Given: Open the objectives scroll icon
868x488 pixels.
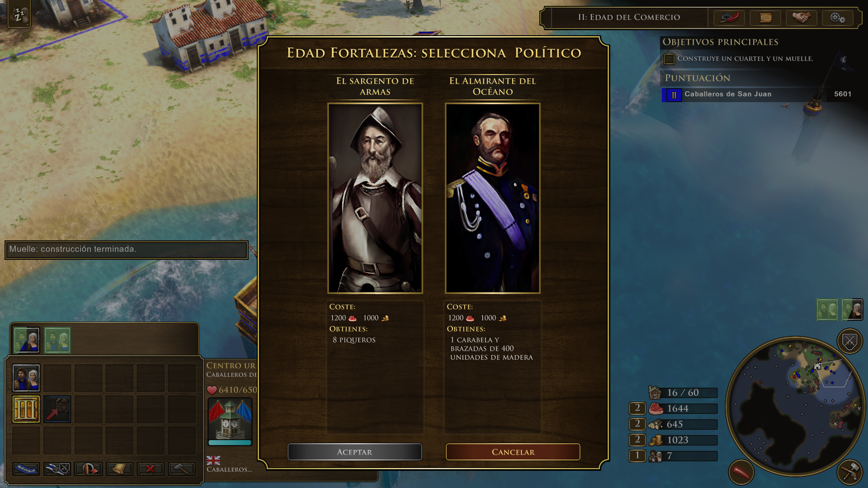Looking at the screenshot, I should (765, 18).
